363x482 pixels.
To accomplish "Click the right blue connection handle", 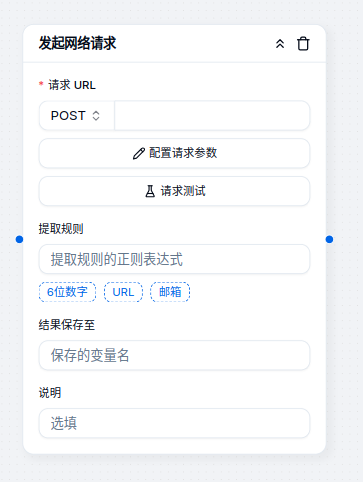I will coord(329,239).
